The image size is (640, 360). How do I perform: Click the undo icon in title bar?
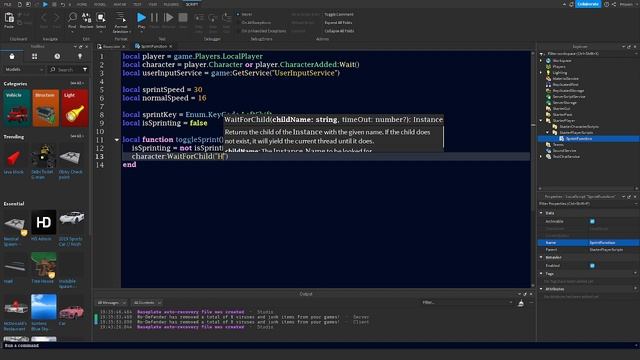62,4
